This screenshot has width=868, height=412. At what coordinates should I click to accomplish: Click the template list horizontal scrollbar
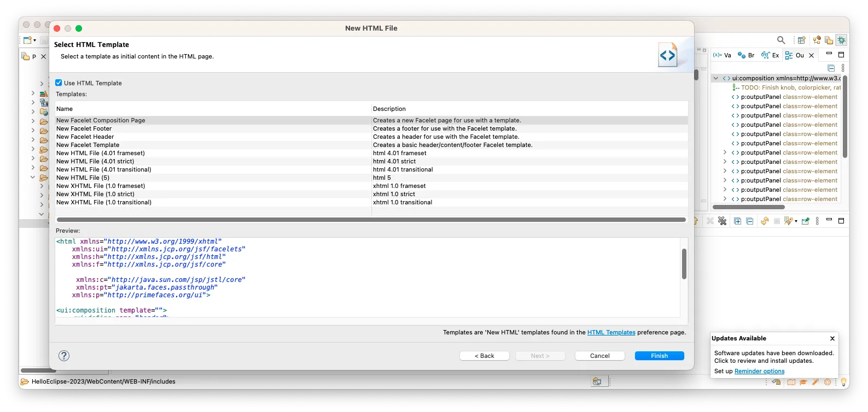[x=371, y=220]
